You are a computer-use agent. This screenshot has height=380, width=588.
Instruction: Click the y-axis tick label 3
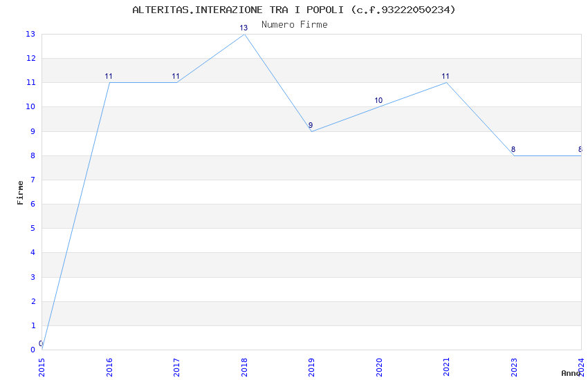coord(33,277)
